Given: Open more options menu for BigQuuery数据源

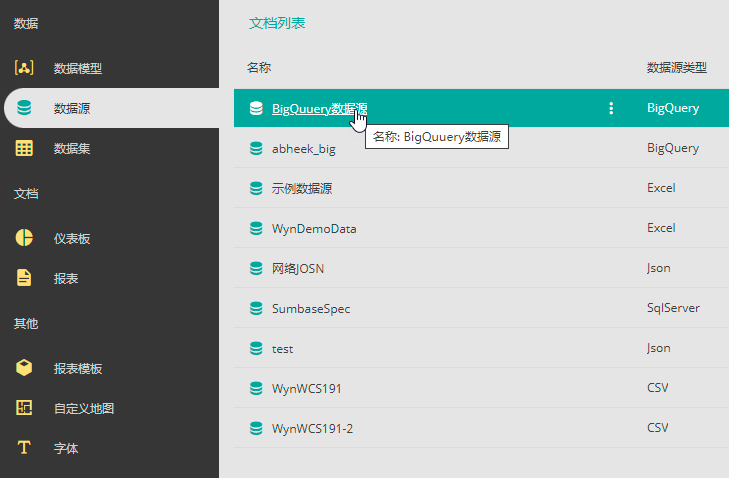Looking at the screenshot, I should (611, 108).
